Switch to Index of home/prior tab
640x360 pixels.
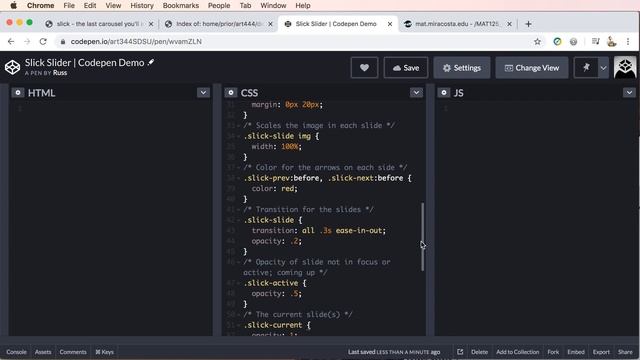click(x=218, y=24)
